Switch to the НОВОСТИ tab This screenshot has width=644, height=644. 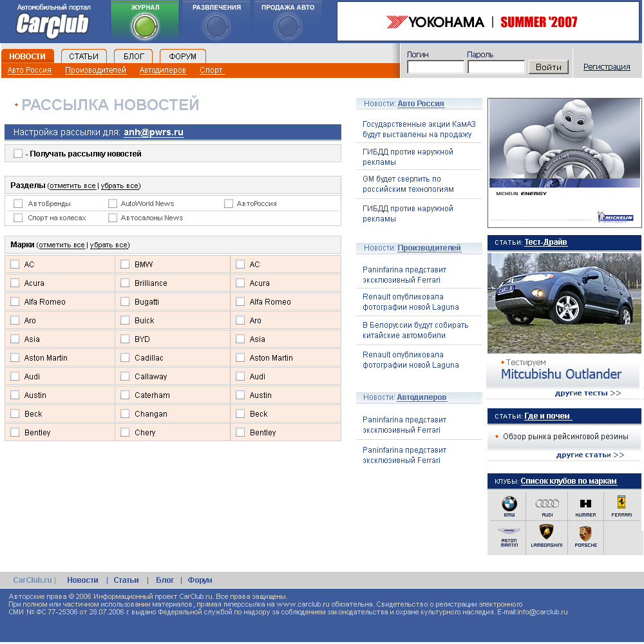point(28,56)
